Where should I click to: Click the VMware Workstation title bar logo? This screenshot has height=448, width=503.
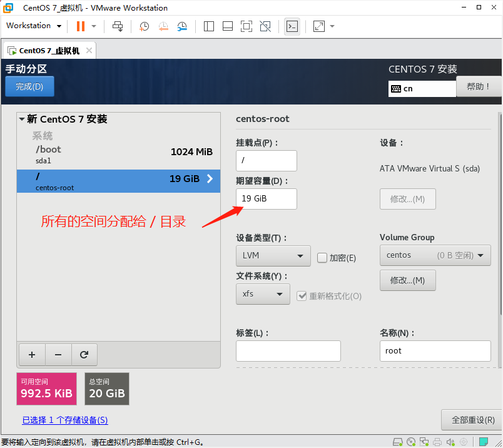point(8,8)
